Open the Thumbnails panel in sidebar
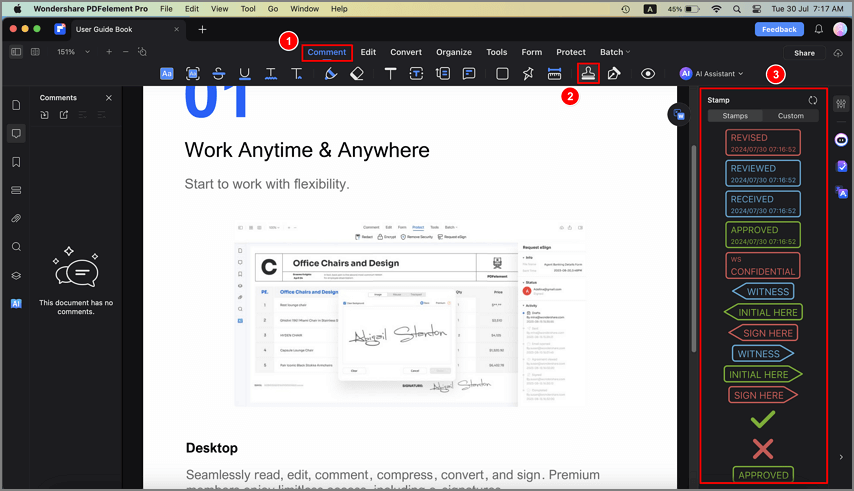The image size is (854, 491). [16, 105]
